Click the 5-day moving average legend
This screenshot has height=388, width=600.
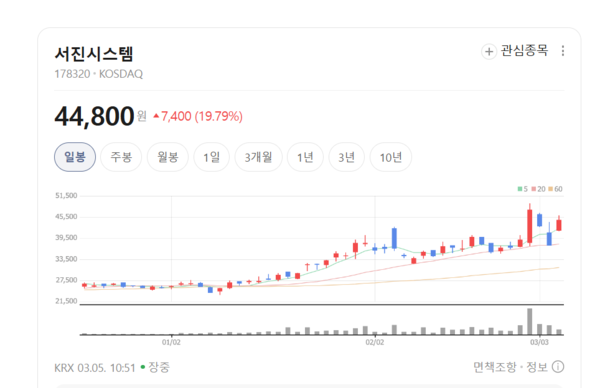523,189
